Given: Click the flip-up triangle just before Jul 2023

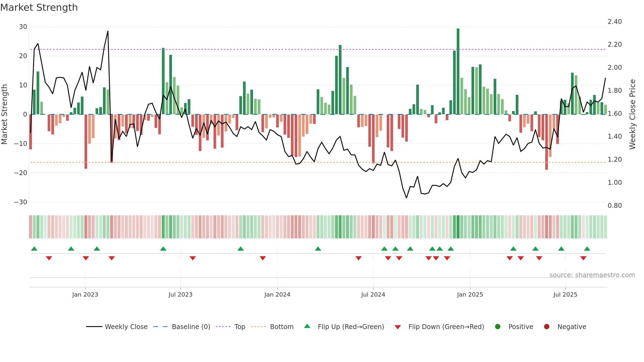Looking at the screenshot, I should [163, 249].
